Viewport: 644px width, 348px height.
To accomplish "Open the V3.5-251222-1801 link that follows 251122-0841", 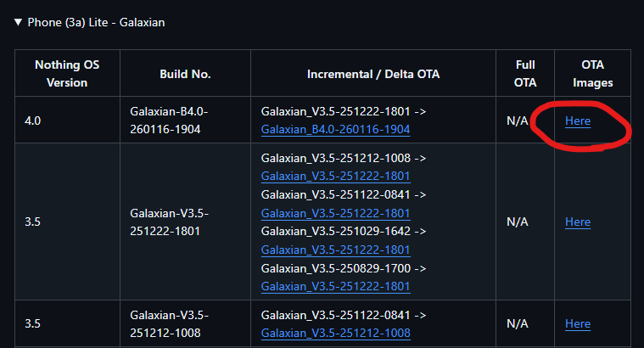I will click(335, 213).
